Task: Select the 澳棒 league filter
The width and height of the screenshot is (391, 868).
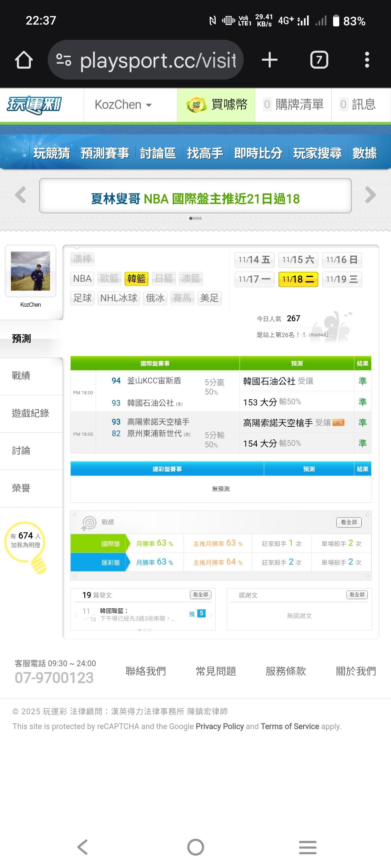Action: point(83,259)
